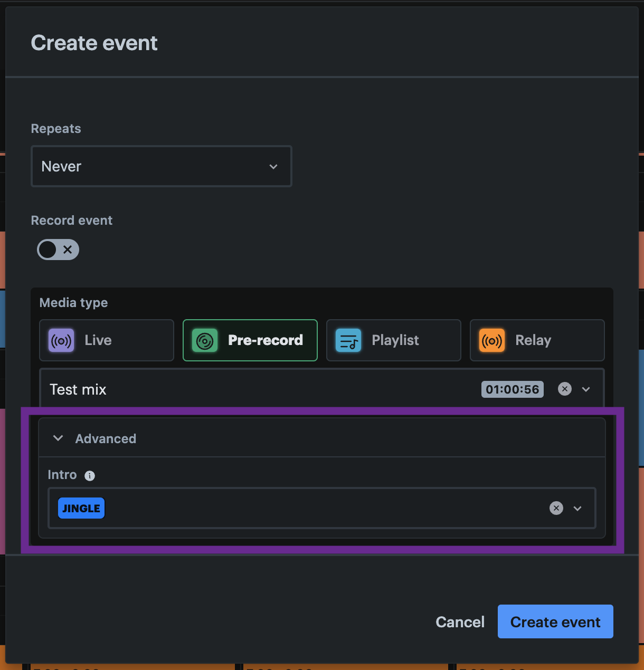The width and height of the screenshot is (644, 670).
Task: Cancel the event creation
Action: click(x=460, y=622)
